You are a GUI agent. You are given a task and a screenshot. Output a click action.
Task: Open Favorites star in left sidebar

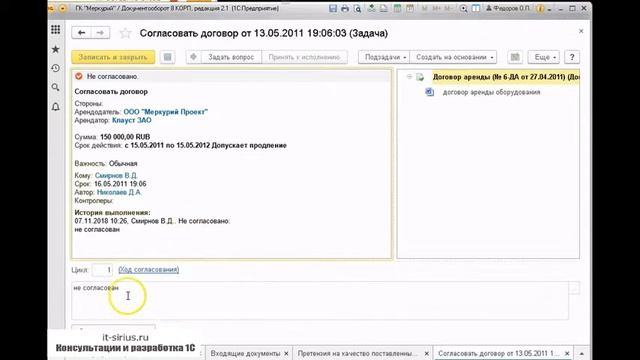coord(56,49)
